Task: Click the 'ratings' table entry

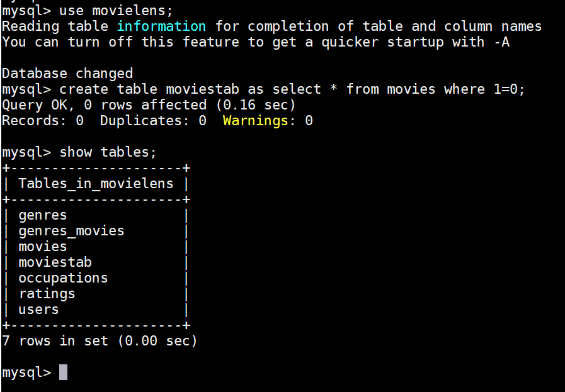Action: pos(47,294)
